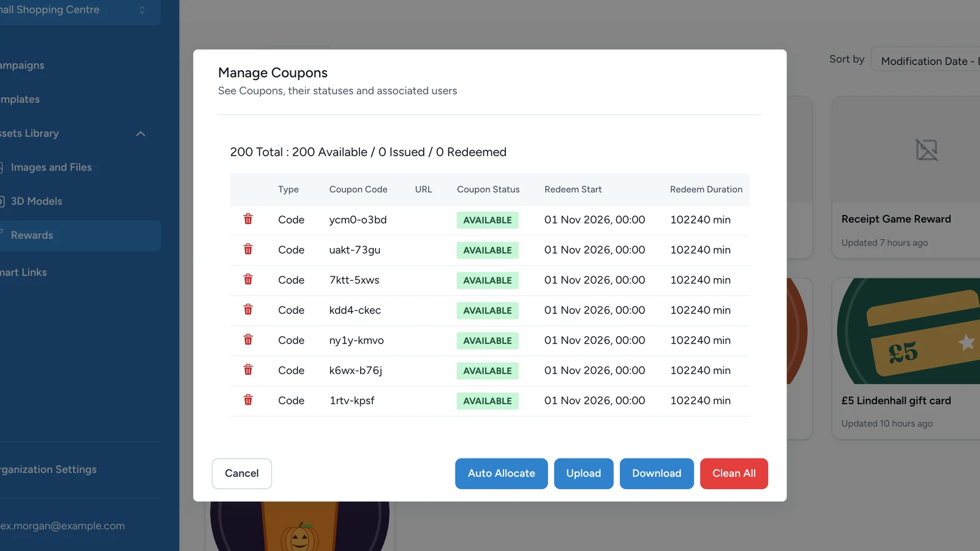Screen dimensions: 980x551
Task: Open Smart Links in the sidebar
Action: (23, 272)
